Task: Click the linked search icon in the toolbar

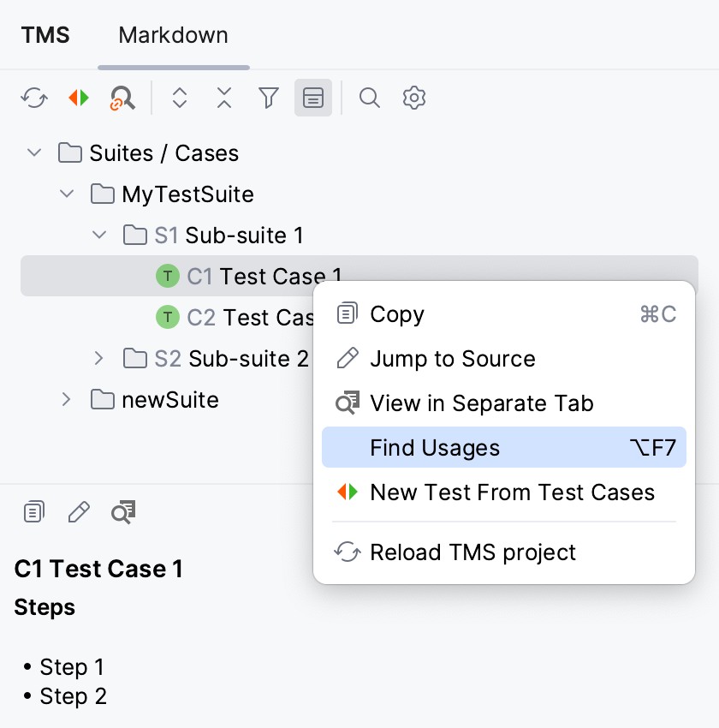Action: click(122, 98)
